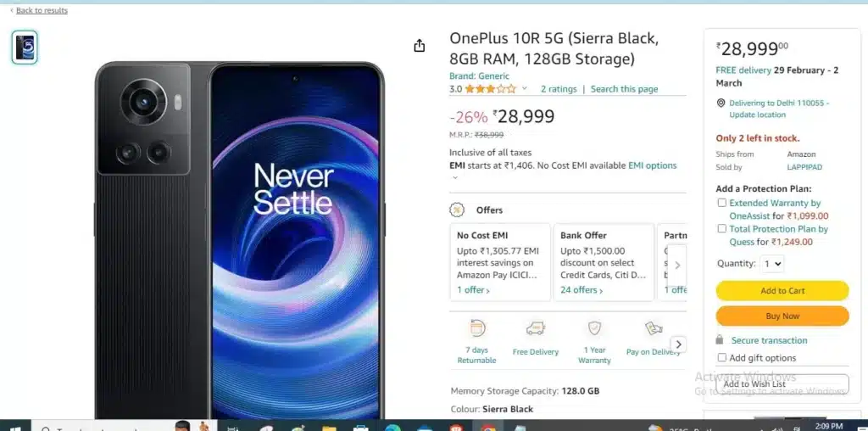Select the product image thumbnail at the top left

click(25, 48)
